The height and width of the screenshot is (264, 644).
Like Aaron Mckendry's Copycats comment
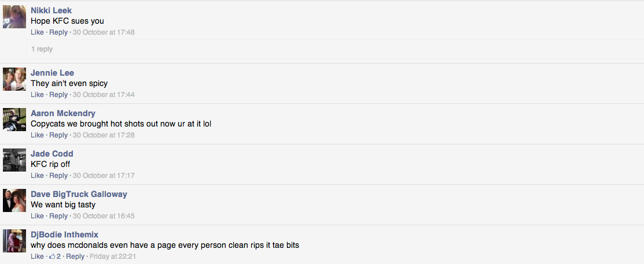click(37, 135)
